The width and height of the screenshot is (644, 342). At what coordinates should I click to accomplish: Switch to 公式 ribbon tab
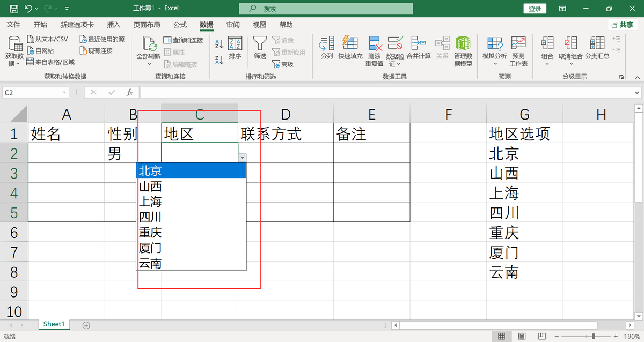[x=180, y=25]
